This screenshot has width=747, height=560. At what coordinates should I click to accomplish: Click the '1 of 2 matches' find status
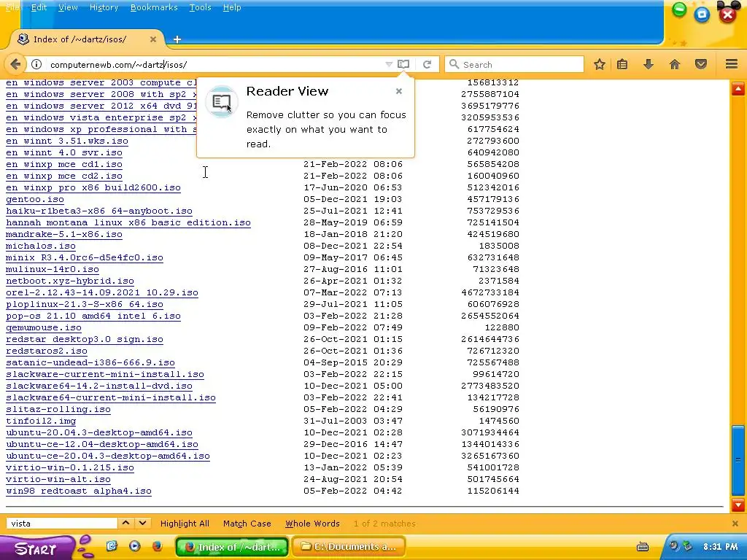[384, 524]
